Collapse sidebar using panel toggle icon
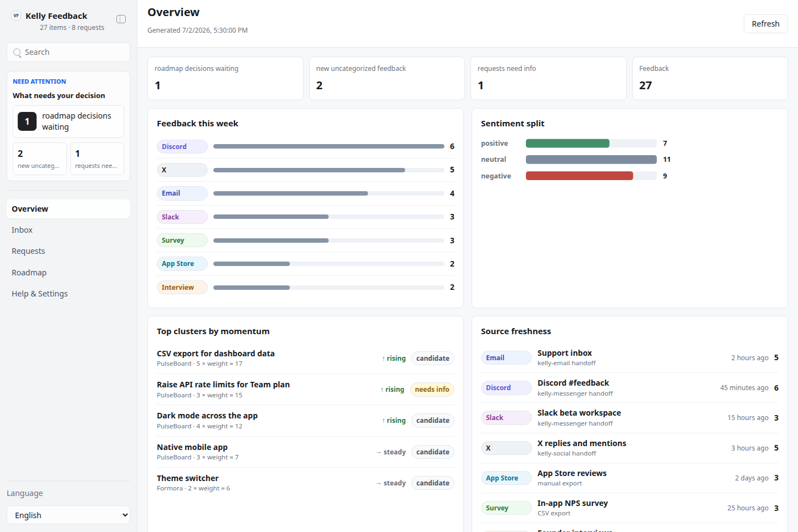The image size is (798, 532). coord(121,19)
